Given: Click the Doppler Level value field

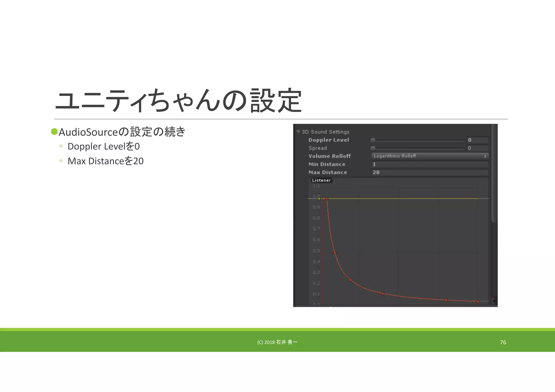Looking at the screenshot, I should 478,140.
